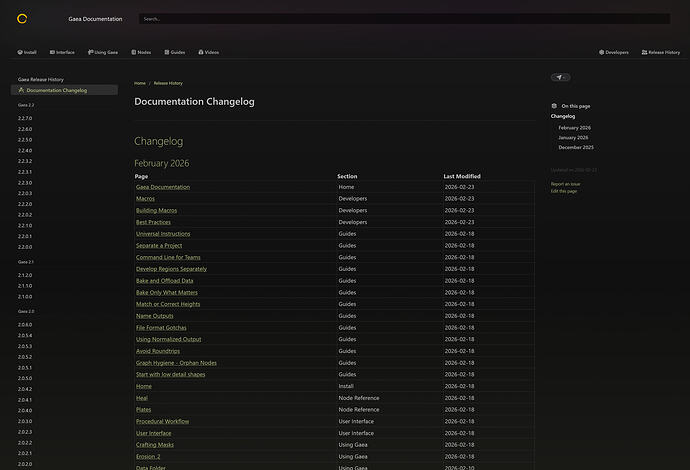Open the File Format Gotchas link

coord(161,328)
